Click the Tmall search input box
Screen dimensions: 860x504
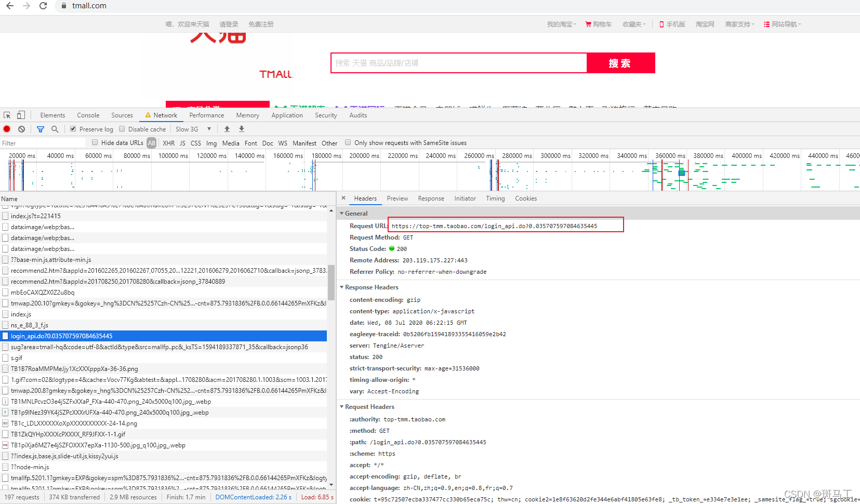(x=459, y=63)
